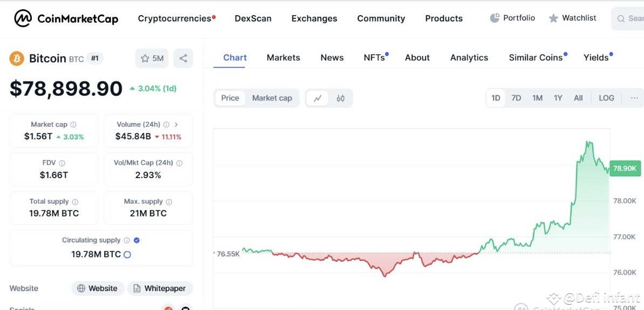The height and width of the screenshot is (310, 644).
Task: Select the 1M time range
Action: [537, 98]
